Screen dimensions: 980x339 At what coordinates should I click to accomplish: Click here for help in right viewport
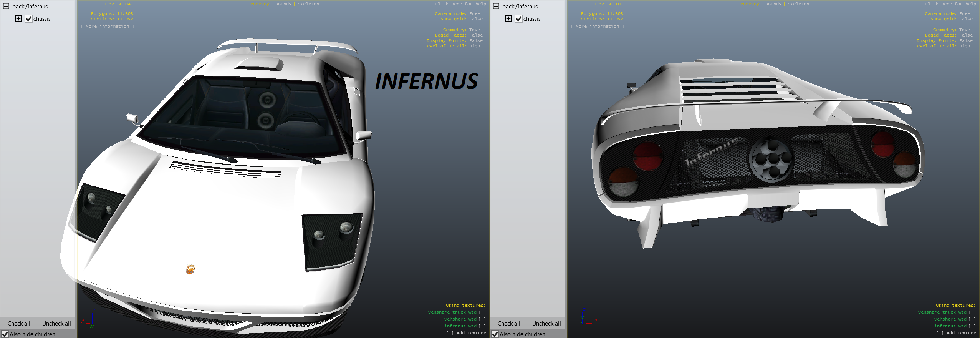coord(950,4)
